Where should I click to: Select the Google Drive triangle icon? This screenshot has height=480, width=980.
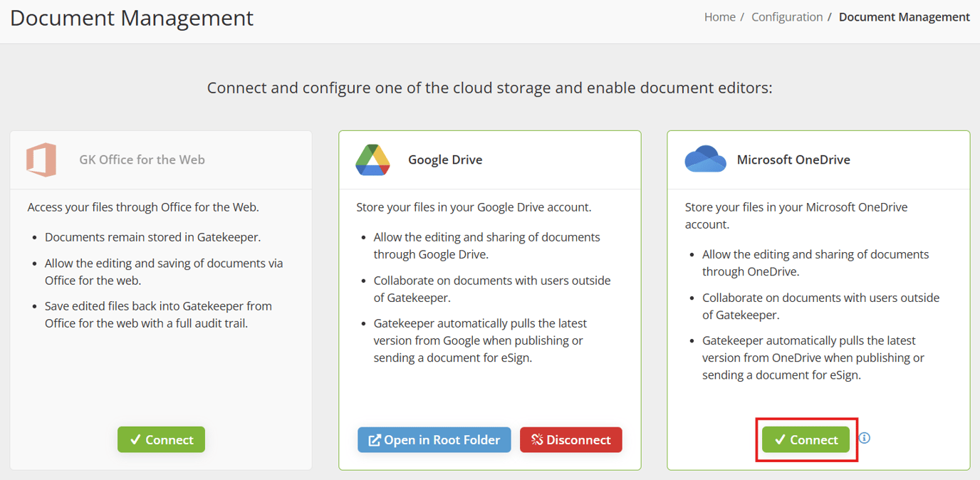371,160
